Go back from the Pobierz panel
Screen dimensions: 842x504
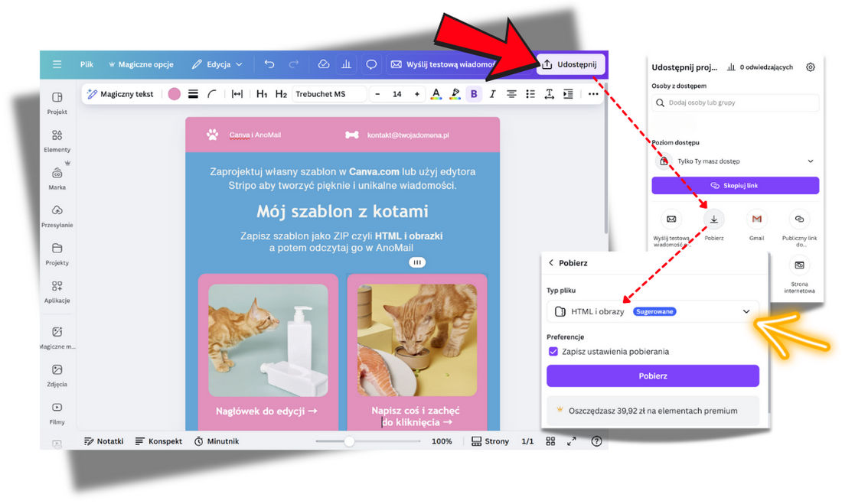tap(551, 262)
